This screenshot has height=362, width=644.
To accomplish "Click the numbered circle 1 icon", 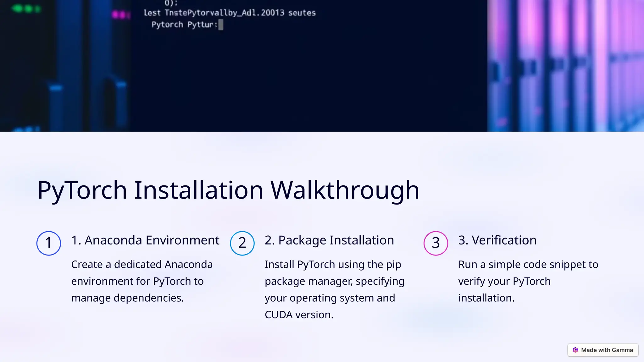I will point(49,243).
